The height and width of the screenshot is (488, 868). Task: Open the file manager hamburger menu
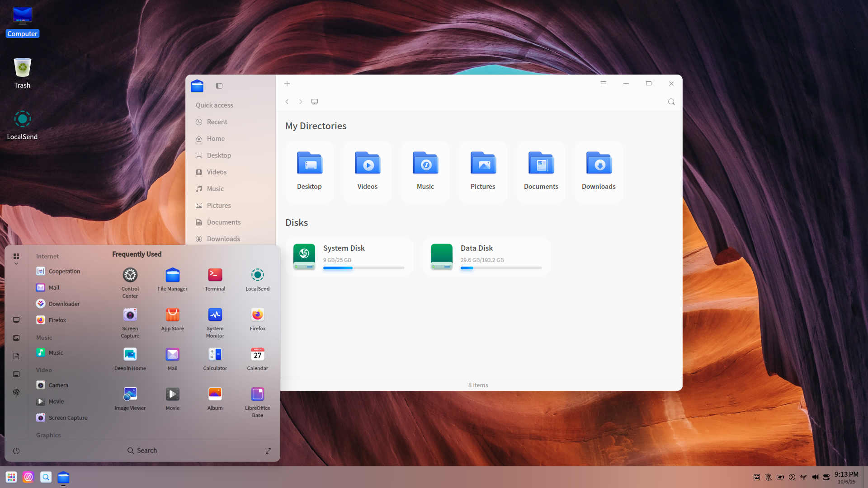pyautogui.click(x=603, y=84)
